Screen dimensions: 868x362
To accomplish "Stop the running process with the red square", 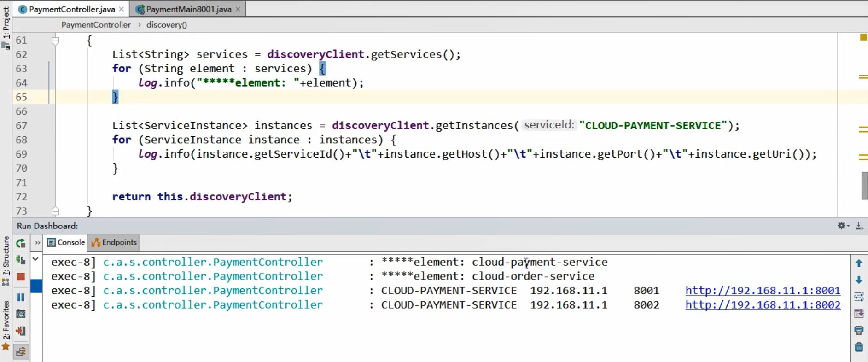I will tap(21, 277).
